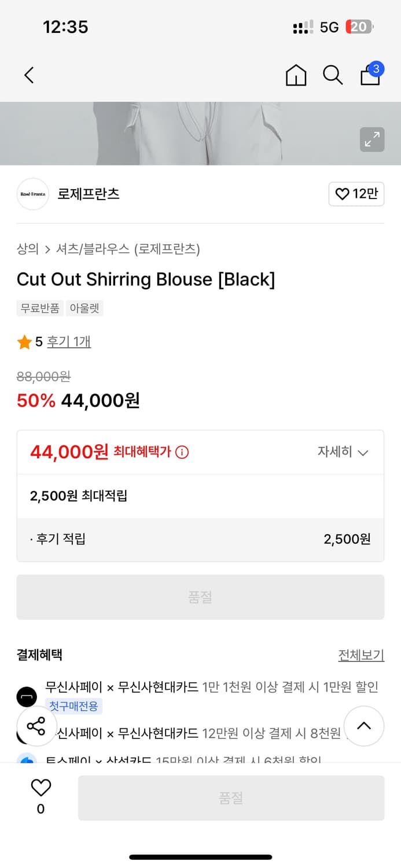
Task: Expand the product photo to fullscreen
Action: [x=372, y=139]
